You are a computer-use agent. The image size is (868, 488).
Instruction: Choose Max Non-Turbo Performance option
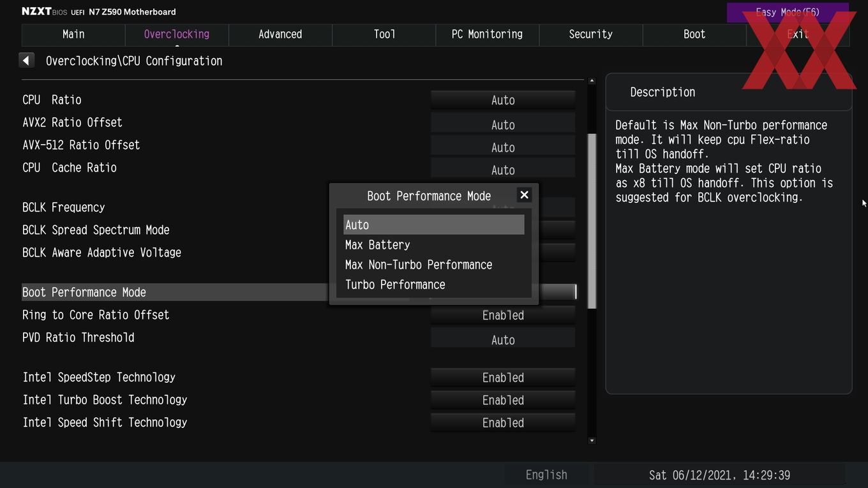tap(434, 265)
